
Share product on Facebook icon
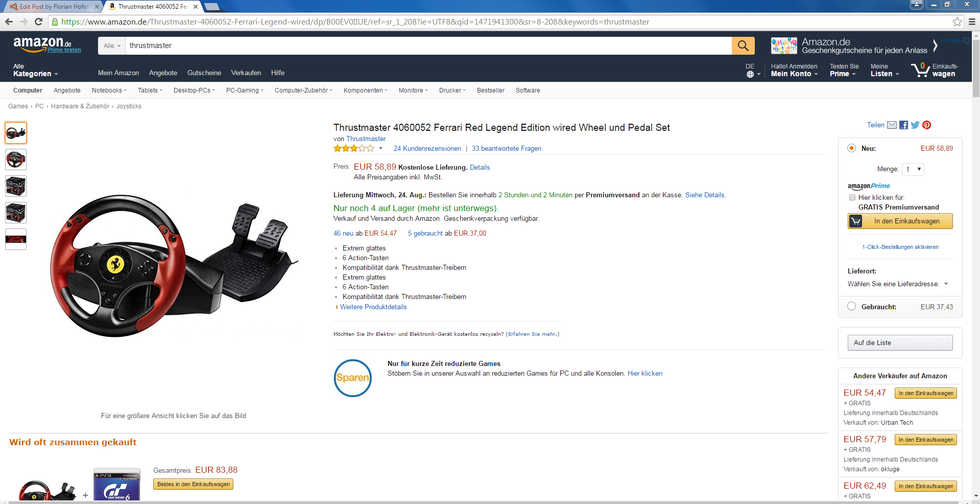[903, 125]
